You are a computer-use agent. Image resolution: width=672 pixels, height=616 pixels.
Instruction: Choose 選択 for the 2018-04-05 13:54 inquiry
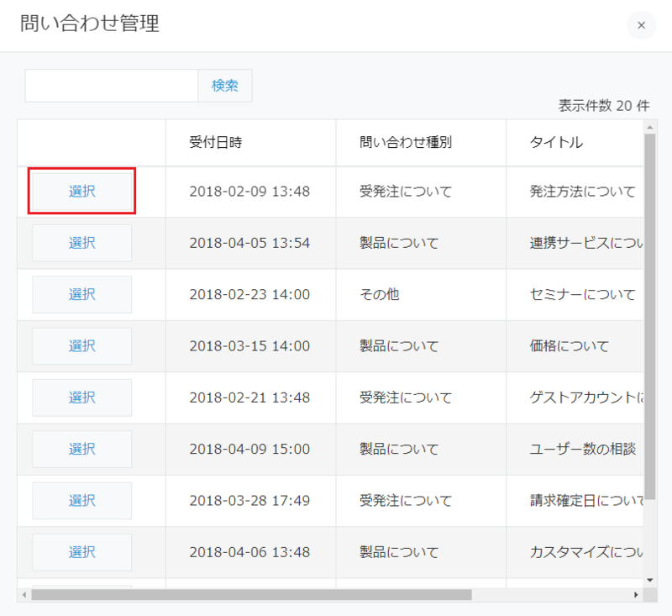point(82,243)
